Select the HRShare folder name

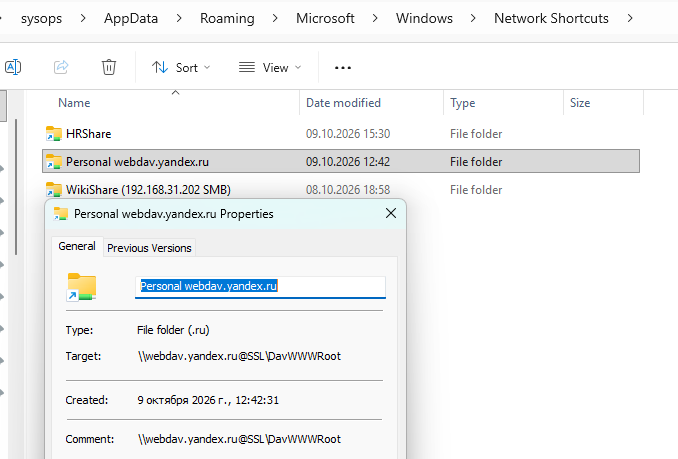click(x=89, y=134)
